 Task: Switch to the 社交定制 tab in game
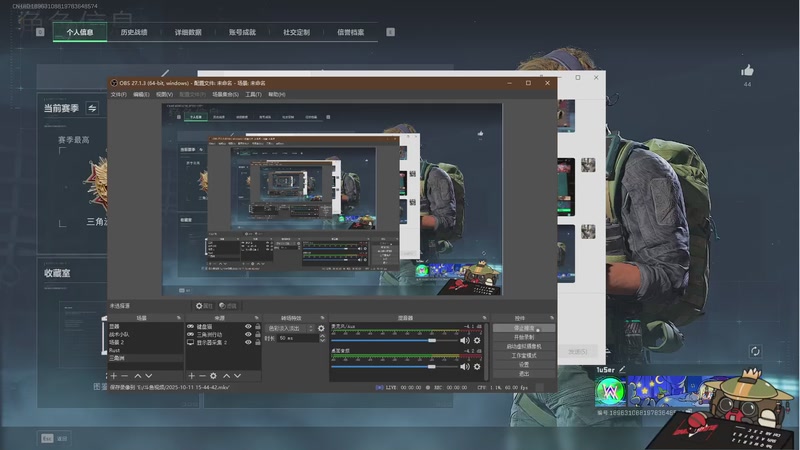[x=296, y=32]
